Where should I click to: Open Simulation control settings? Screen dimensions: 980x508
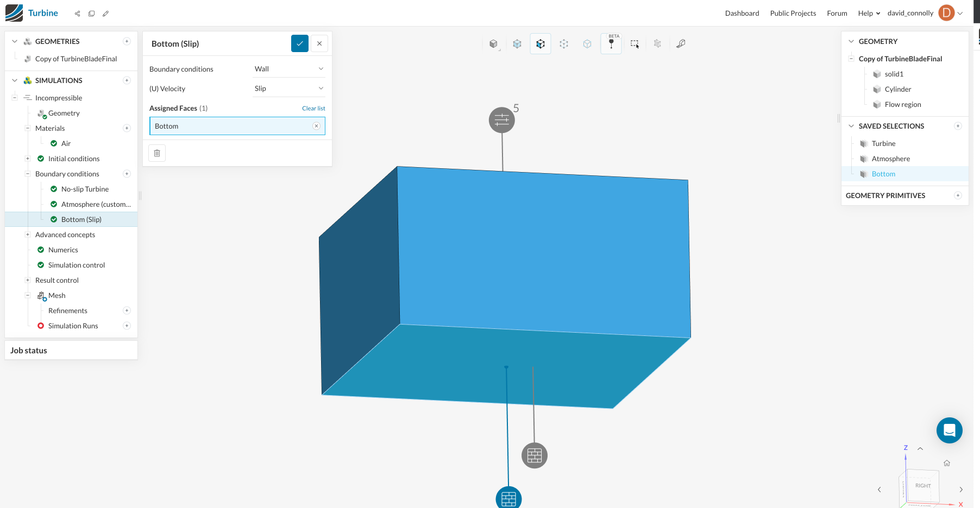click(77, 265)
